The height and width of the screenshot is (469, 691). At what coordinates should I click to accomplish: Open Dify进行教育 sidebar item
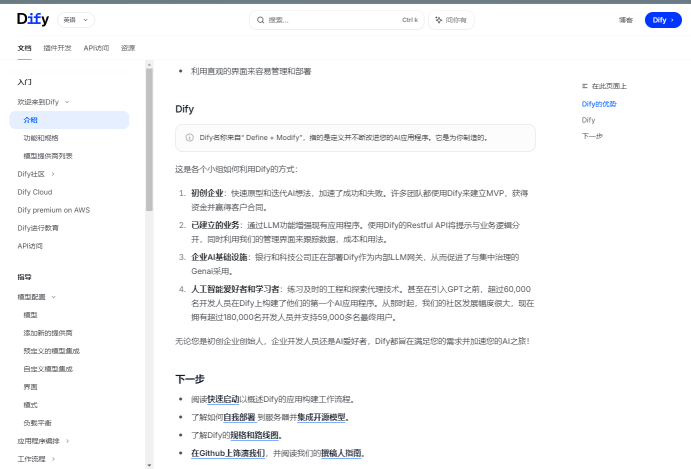38,228
